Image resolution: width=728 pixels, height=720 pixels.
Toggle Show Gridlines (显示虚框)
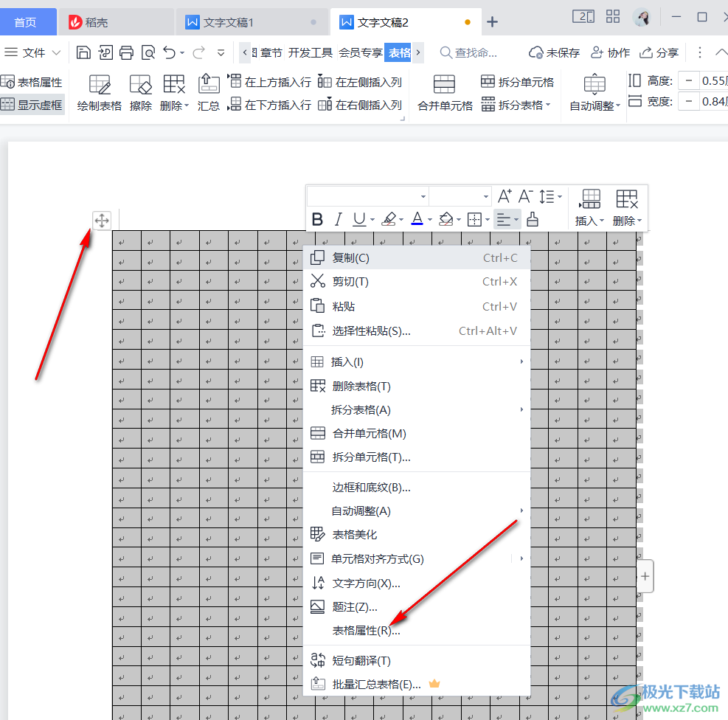click(32, 105)
